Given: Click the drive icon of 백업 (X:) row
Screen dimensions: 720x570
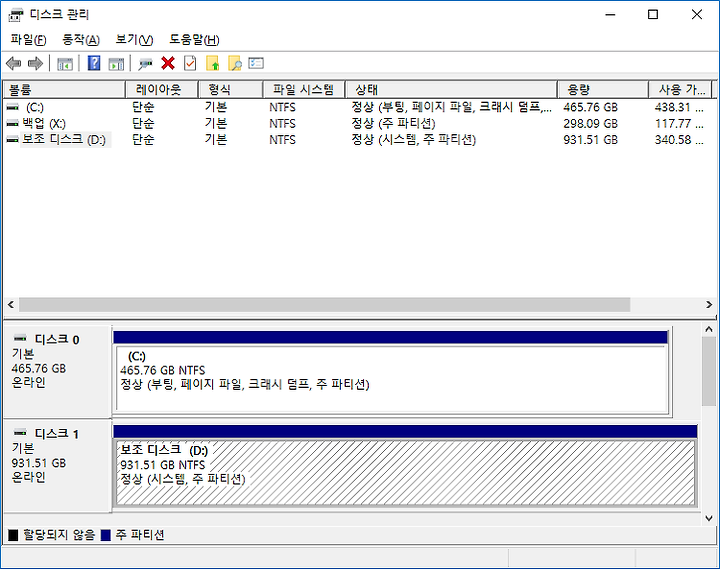Looking at the screenshot, I should (13, 124).
